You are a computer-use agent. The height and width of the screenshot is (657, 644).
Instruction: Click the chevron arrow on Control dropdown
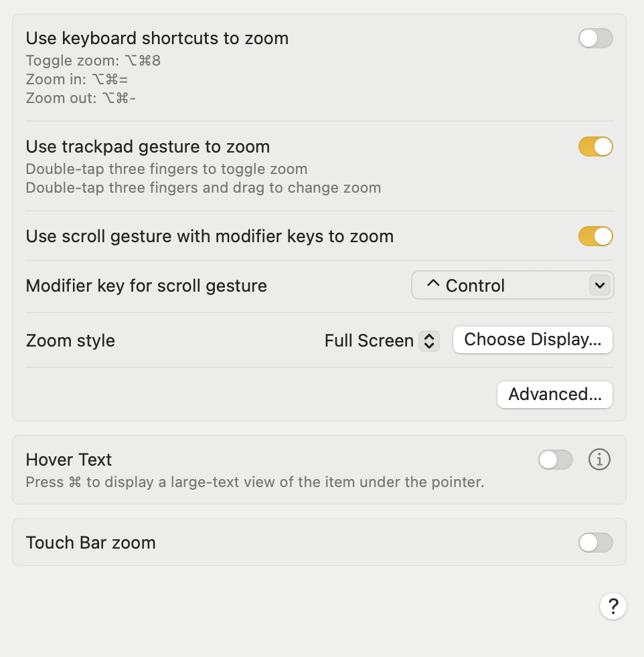click(599, 286)
